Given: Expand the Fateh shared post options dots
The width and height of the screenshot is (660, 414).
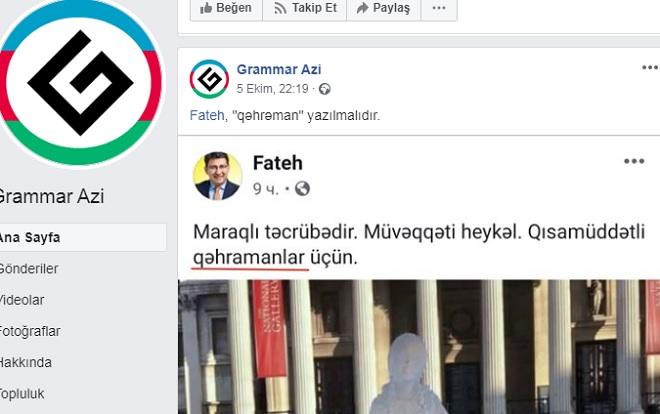Looking at the screenshot, I should click(x=634, y=161).
